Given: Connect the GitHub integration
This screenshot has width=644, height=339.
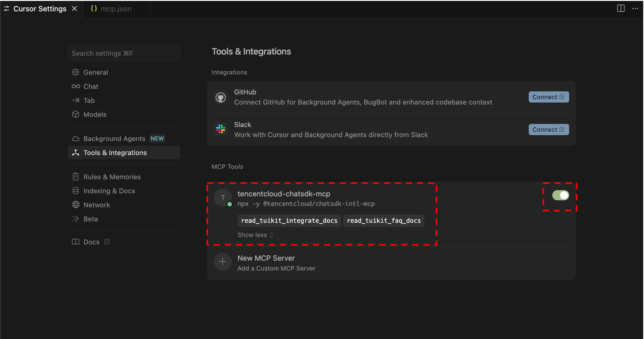Looking at the screenshot, I should pyautogui.click(x=548, y=97).
